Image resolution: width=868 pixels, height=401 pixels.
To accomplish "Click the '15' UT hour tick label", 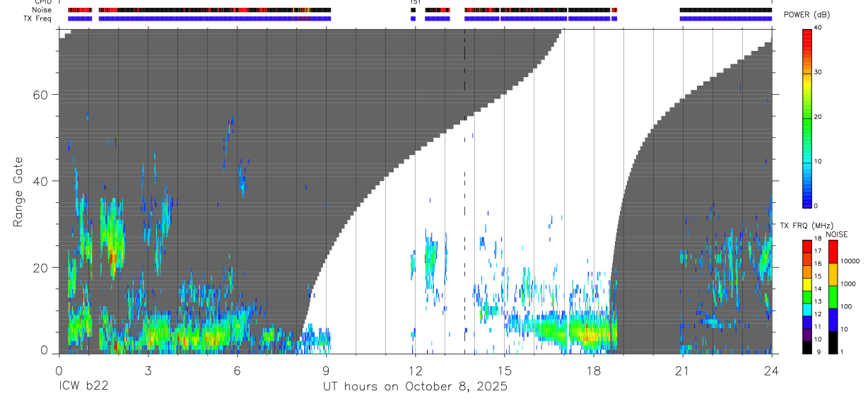I will point(504,371).
